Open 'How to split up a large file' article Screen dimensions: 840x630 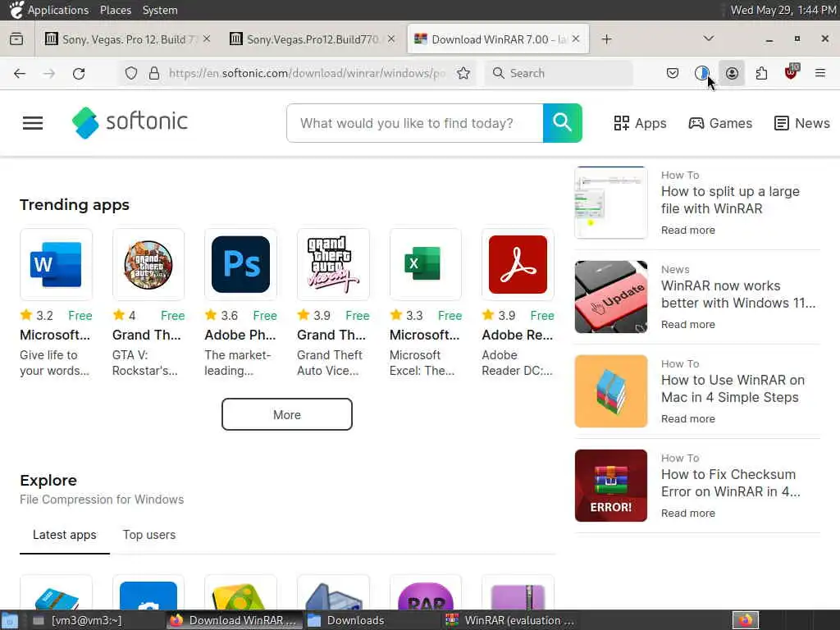729,200
